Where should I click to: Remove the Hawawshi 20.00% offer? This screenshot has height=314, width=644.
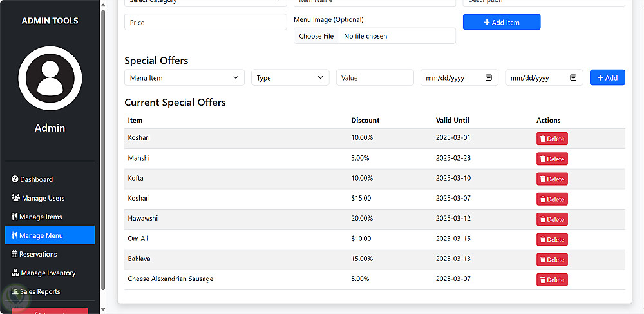tap(552, 219)
